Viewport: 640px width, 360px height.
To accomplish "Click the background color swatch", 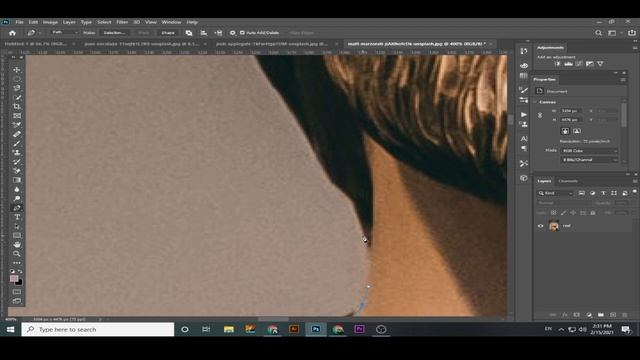I will point(20,282).
